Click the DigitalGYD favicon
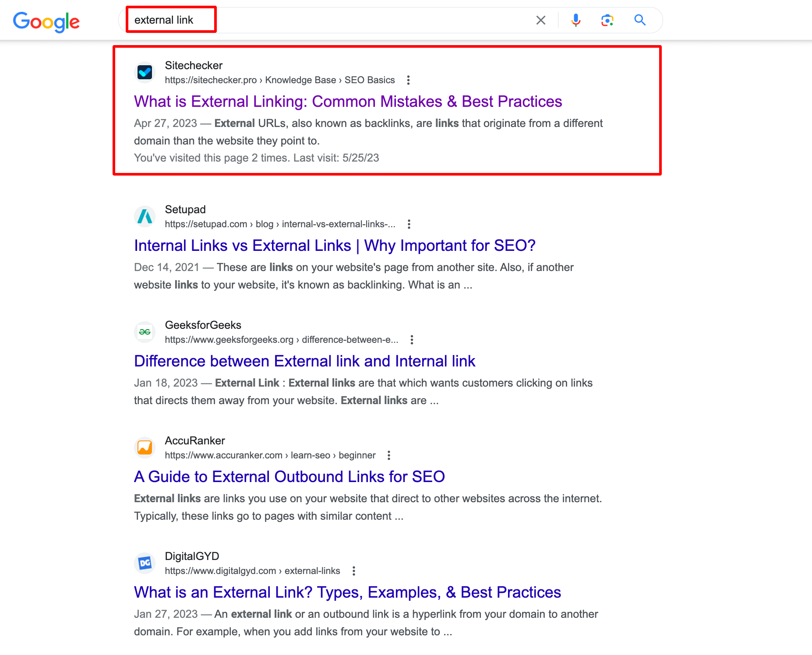 pyautogui.click(x=145, y=563)
